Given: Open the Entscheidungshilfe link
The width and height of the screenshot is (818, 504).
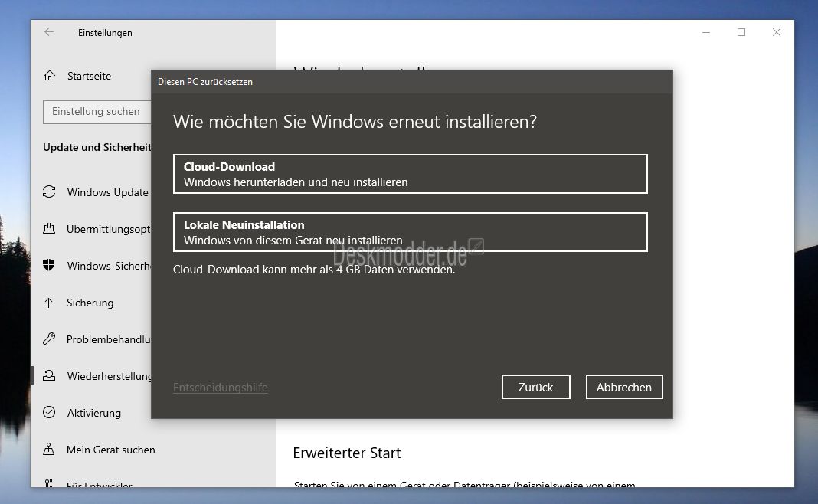Looking at the screenshot, I should 220,387.
